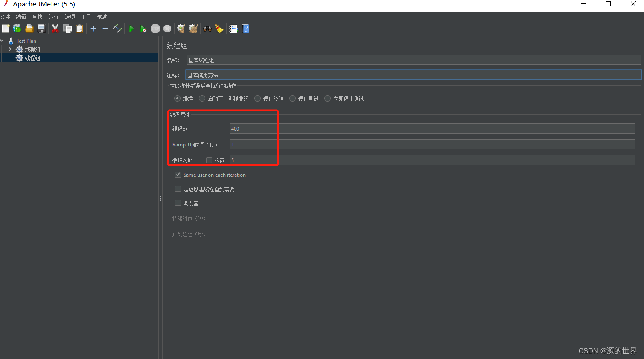The image size is (644, 359).
Task: Open help with the question mark icon
Action: click(x=245, y=29)
